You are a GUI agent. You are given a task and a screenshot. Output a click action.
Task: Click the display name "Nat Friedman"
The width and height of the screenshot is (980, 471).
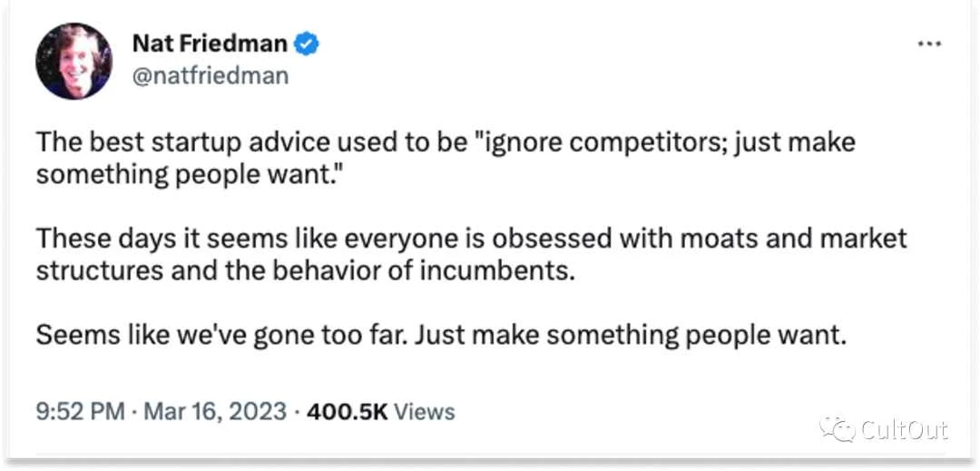click(x=210, y=43)
